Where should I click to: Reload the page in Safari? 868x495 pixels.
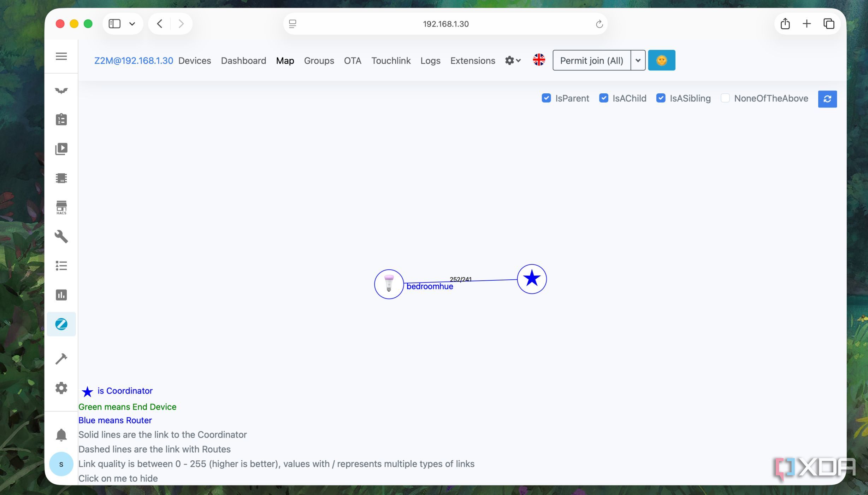[599, 24]
